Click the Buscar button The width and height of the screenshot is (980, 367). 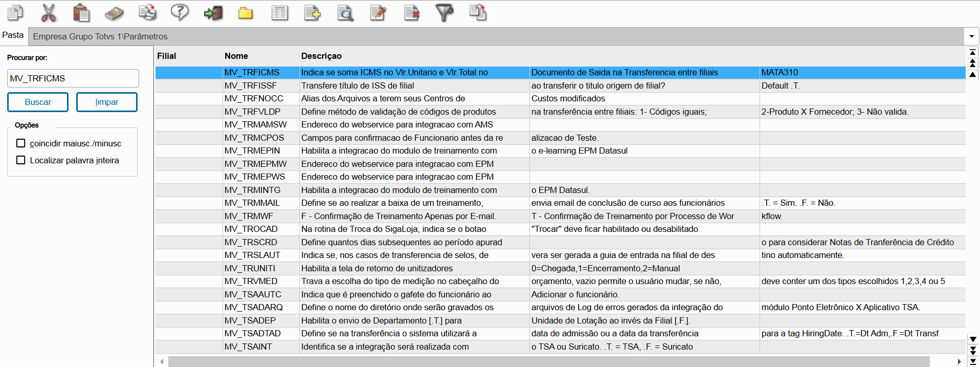tap(38, 102)
